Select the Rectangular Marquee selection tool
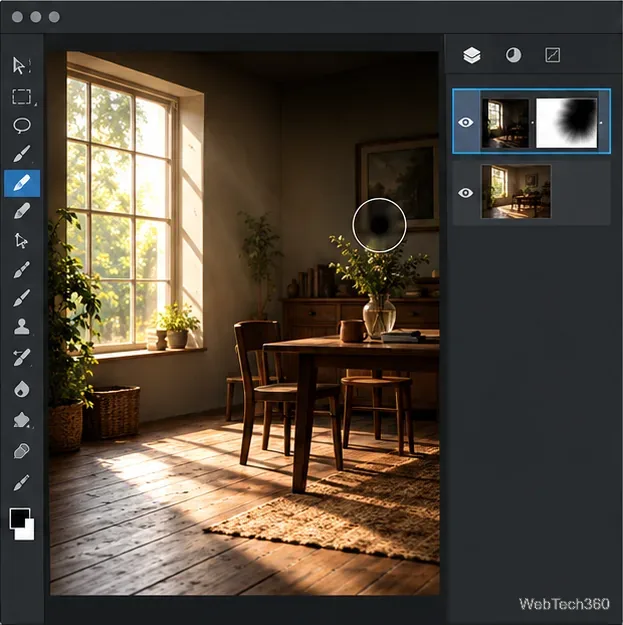The width and height of the screenshot is (623, 625). pyautogui.click(x=21, y=96)
